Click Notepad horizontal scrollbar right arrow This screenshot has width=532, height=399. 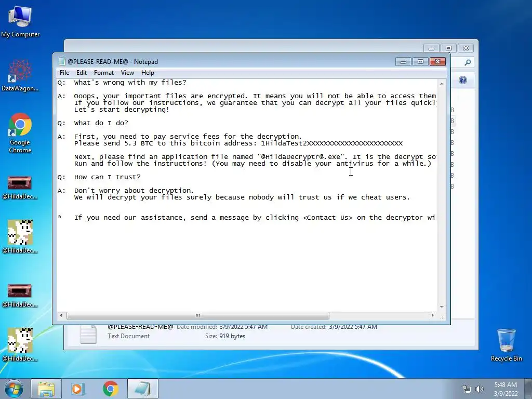point(432,315)
